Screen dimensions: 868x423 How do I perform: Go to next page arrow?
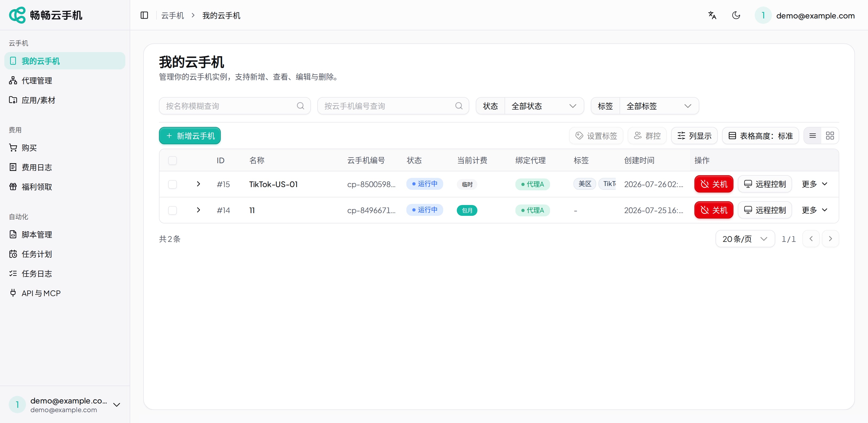[830, 239]
